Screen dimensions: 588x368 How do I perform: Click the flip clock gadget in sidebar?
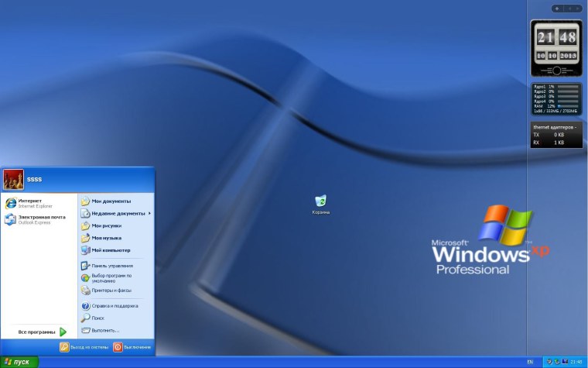pos(556,46)
